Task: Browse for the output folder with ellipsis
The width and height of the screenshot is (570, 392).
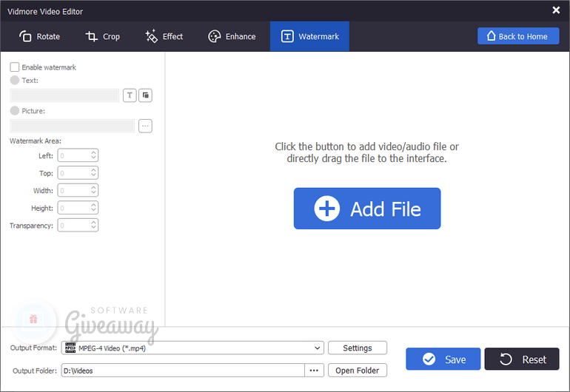Action: pyautogui.click(x=314, y=371)
